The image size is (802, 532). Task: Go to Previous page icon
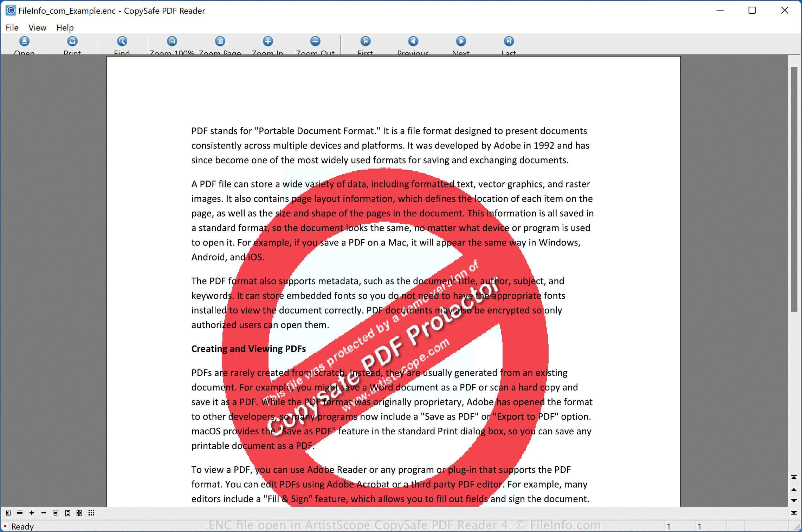(413, 41)
